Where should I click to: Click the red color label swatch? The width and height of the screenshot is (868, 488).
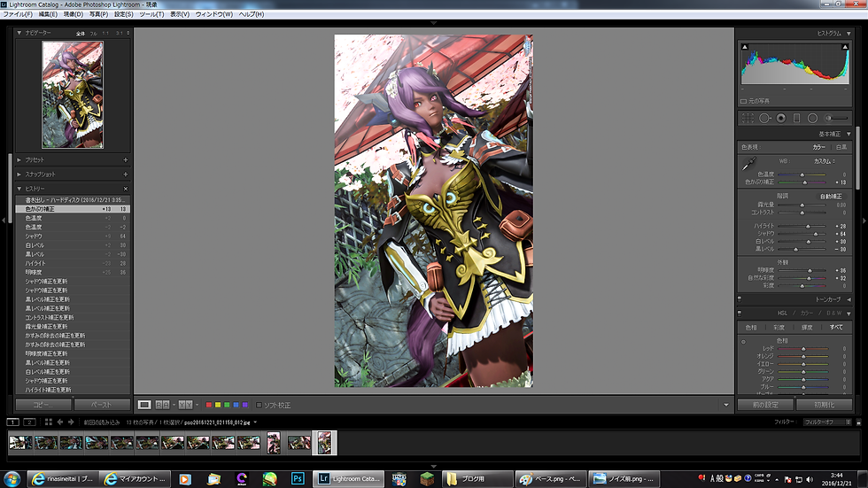[209, 405]
